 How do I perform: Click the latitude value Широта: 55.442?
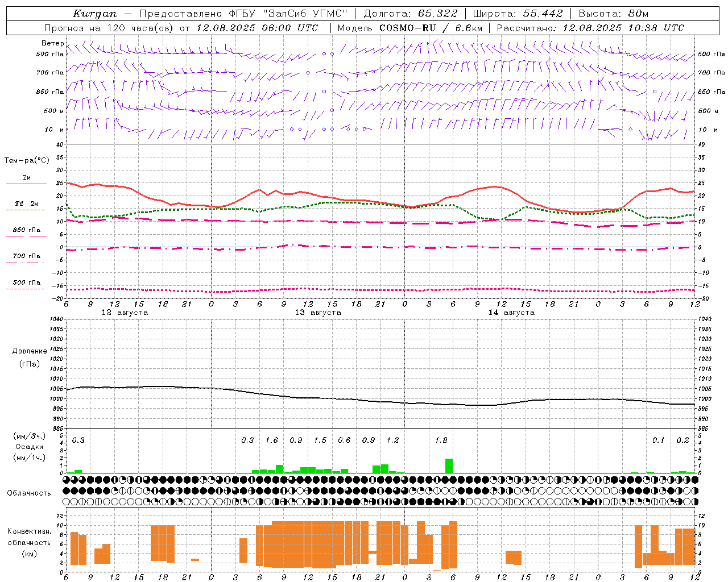pos(518,14)
